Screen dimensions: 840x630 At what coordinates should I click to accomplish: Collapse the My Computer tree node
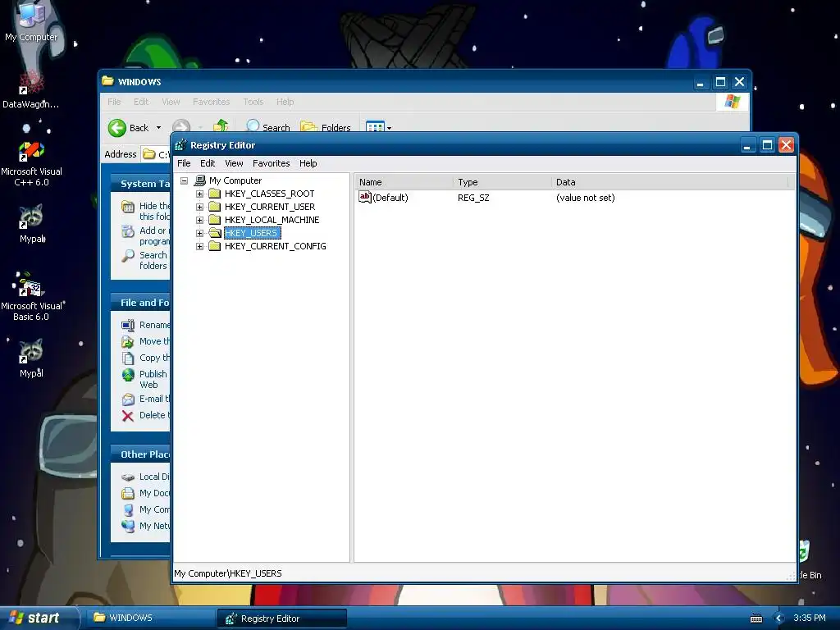click(x=185, y=181)
